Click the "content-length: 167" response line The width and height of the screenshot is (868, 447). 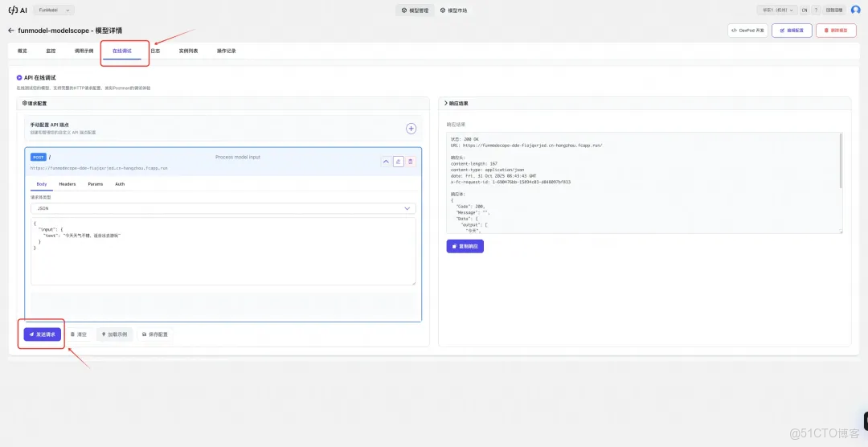tap(474, 164)
